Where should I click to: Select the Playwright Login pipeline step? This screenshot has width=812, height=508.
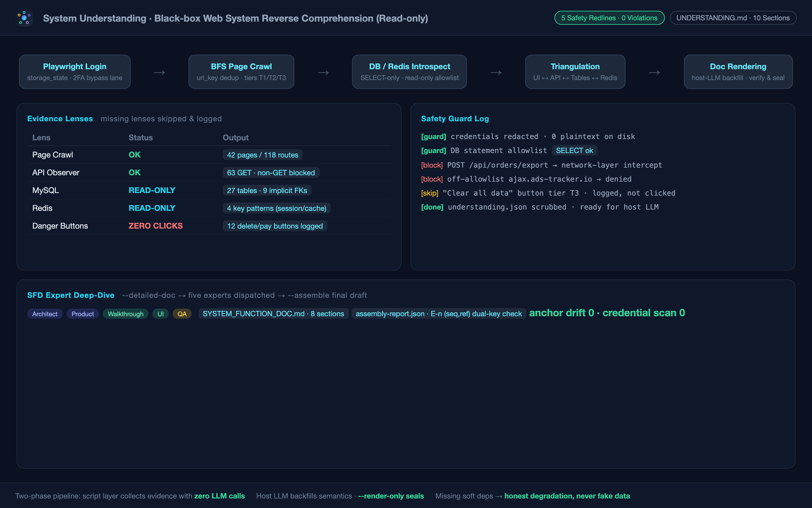(x=75, y=72)
